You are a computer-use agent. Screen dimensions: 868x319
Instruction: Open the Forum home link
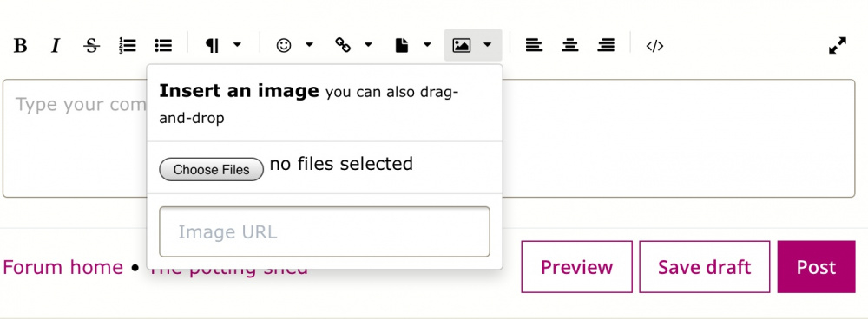(x=62, y=267)
